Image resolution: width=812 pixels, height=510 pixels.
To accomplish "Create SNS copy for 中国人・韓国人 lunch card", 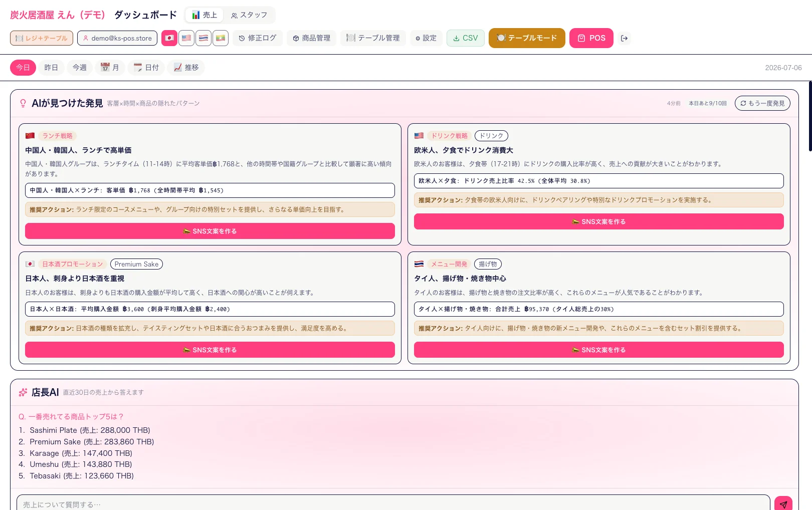I will [210, 231].
